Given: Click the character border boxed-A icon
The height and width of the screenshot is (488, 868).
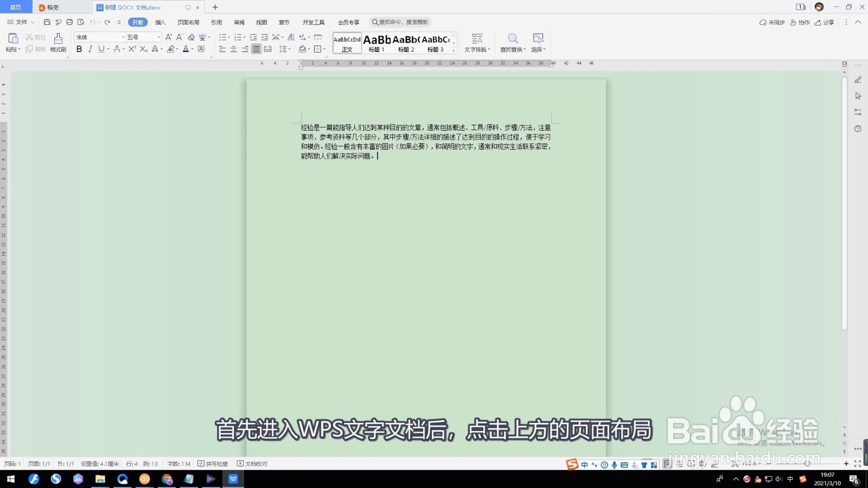Looking at the screenshot, I should click(x=201, y=49).
